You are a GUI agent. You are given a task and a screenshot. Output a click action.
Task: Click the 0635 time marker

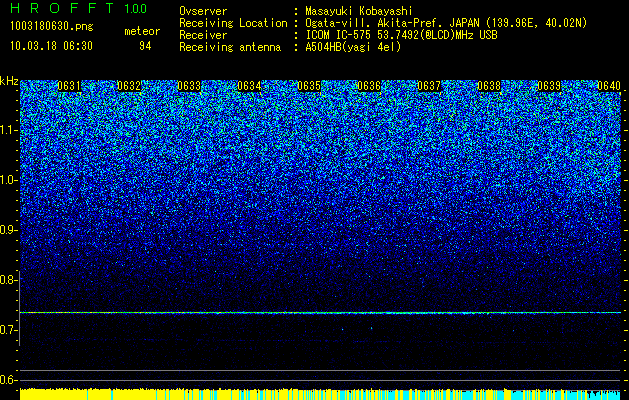(x=309, y=86)
